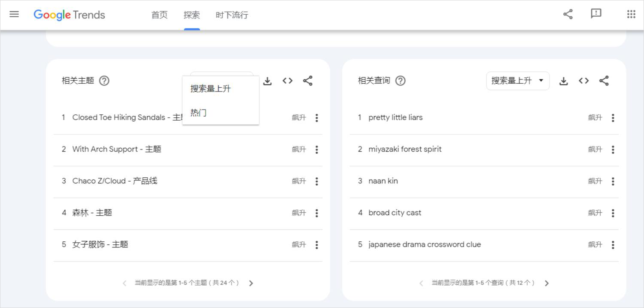644x308 pixels.
Task: Open options for japanese drama crossword clue
Action: click(613, 244)
